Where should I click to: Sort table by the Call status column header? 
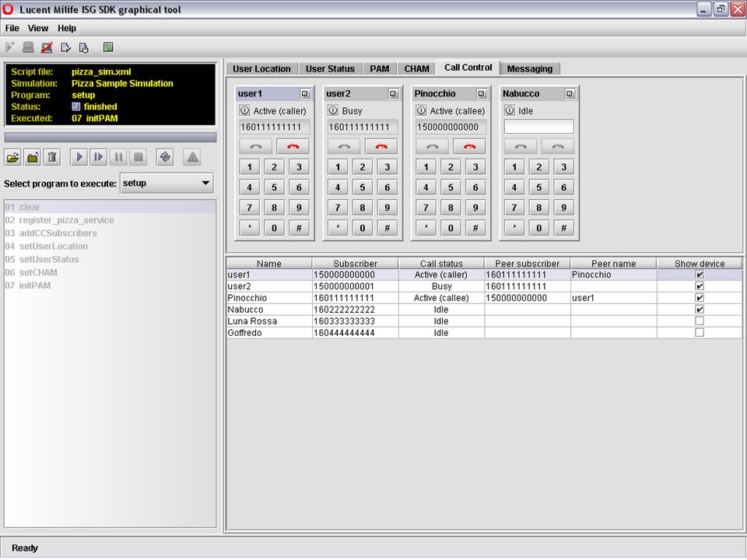pyautogui.click(x=441, y=264)
